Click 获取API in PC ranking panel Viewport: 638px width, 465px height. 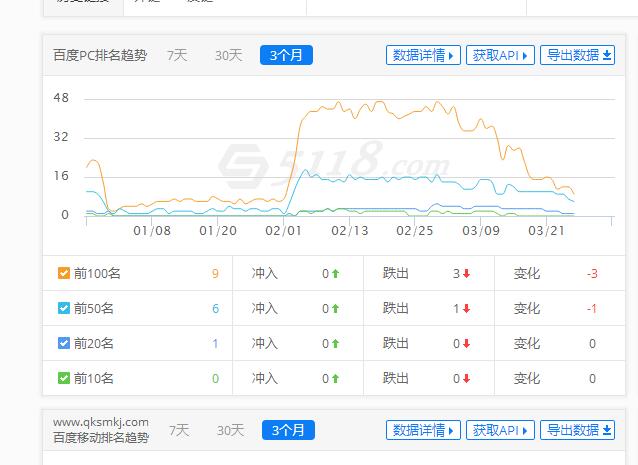[500, 55]
